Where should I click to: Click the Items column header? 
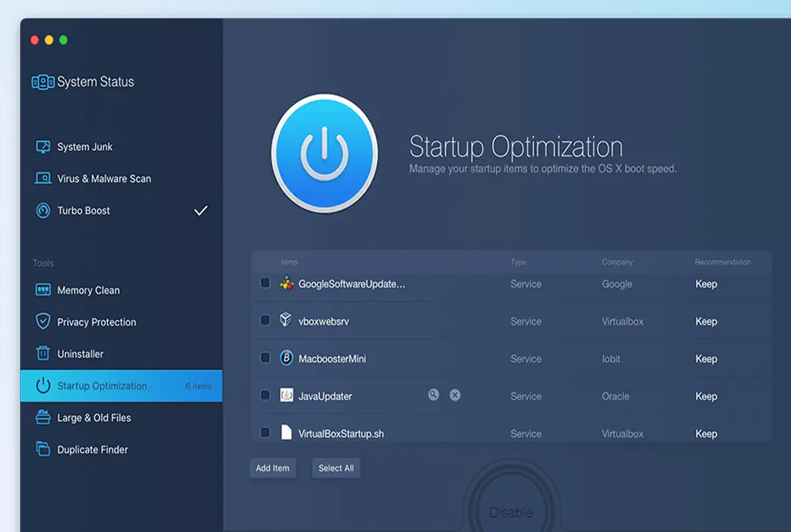289,262
